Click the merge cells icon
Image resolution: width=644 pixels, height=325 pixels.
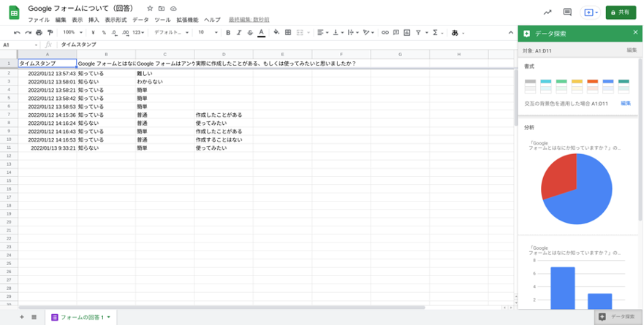click(x=300, y=32)
